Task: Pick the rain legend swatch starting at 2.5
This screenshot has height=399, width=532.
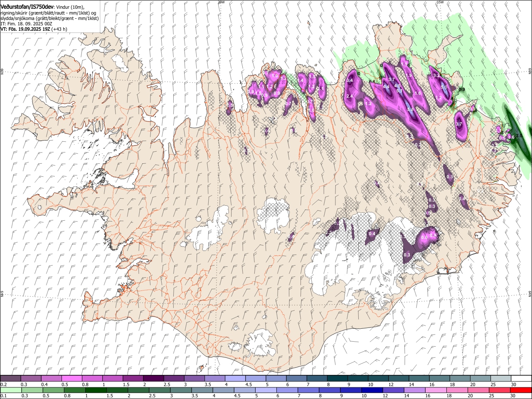Action: coord(159,390)
